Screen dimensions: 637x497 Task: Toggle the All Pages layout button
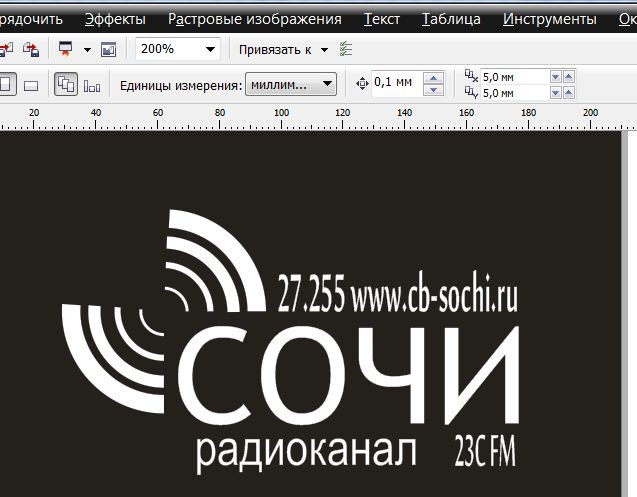click(x=66, y=85)
